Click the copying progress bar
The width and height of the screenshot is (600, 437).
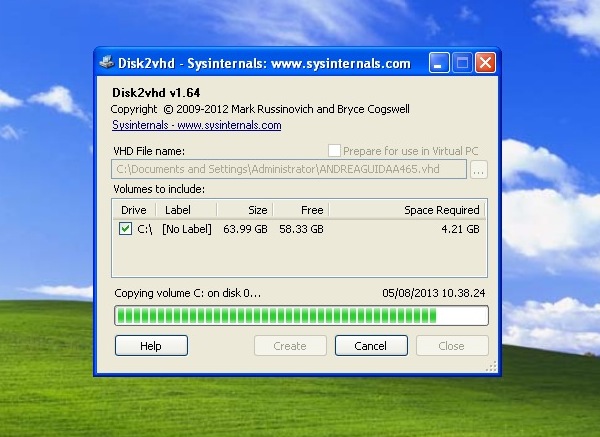pyautogui.click(x=302, y=316)
